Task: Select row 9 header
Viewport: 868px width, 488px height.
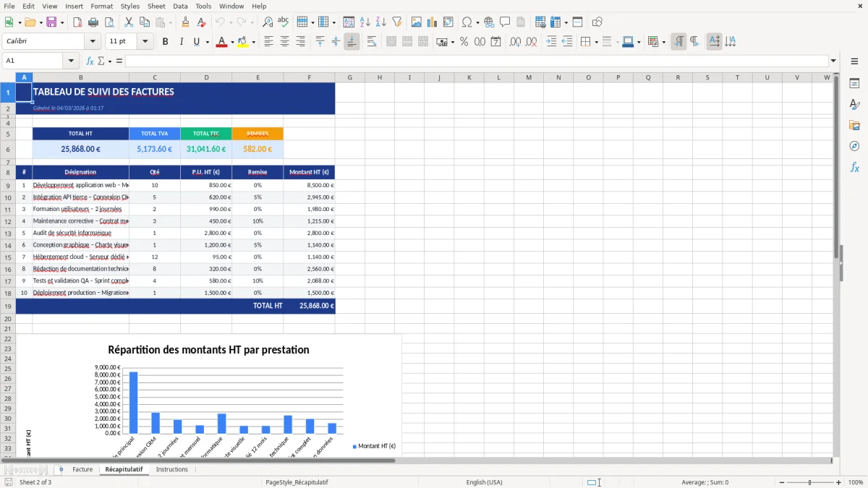Action: pyautogui.click(x=8, y=185)
